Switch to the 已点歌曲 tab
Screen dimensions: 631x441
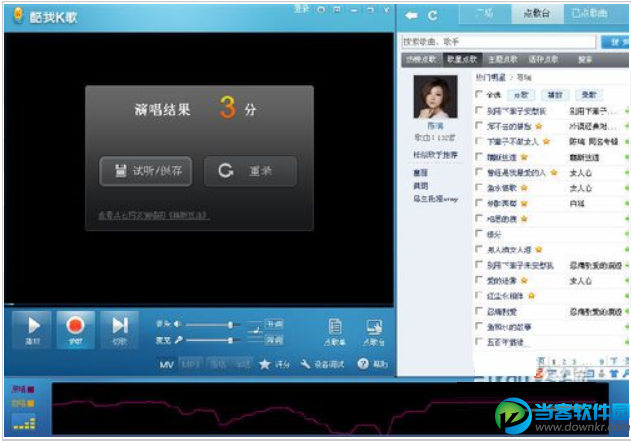[590, 14]
